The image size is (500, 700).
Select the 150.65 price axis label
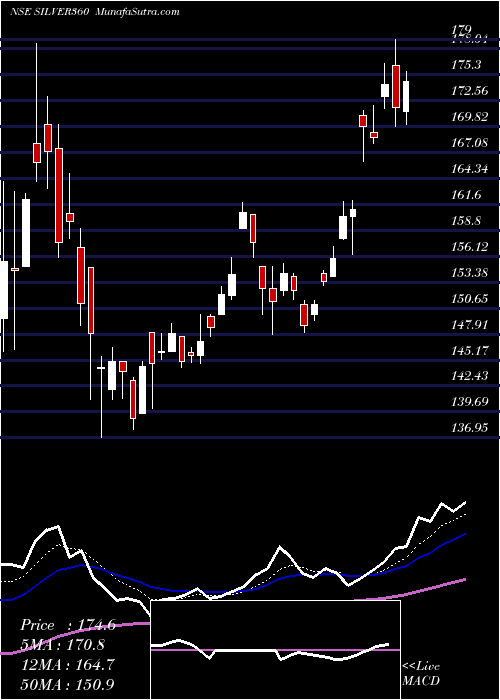click(x=470, y=298)
